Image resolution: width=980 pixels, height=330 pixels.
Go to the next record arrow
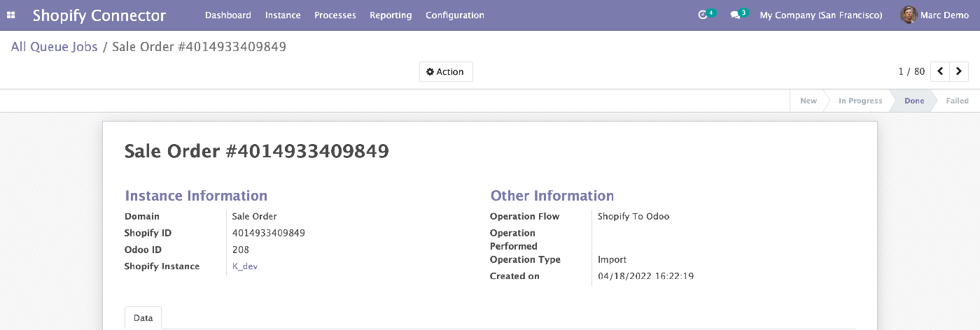point(959,71)
